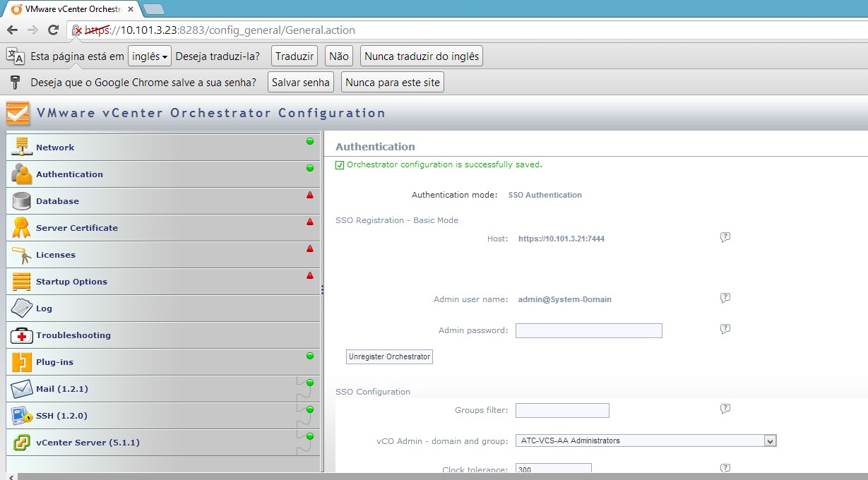Click help icon next to Admin password

(x=725, y=329)
